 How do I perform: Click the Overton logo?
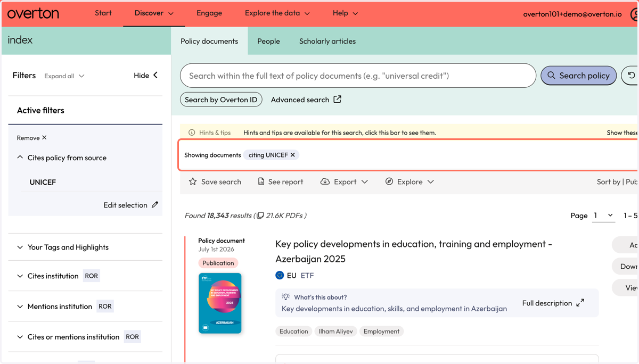33,13
